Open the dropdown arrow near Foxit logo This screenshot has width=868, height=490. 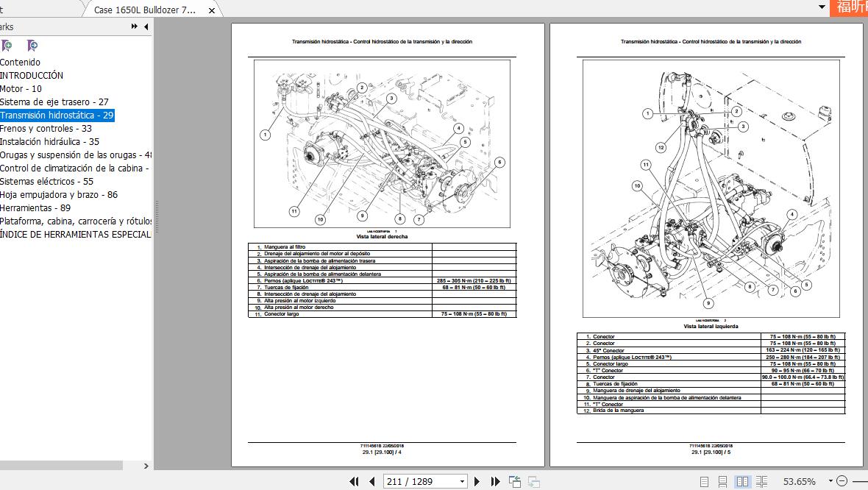click(822, 7)
